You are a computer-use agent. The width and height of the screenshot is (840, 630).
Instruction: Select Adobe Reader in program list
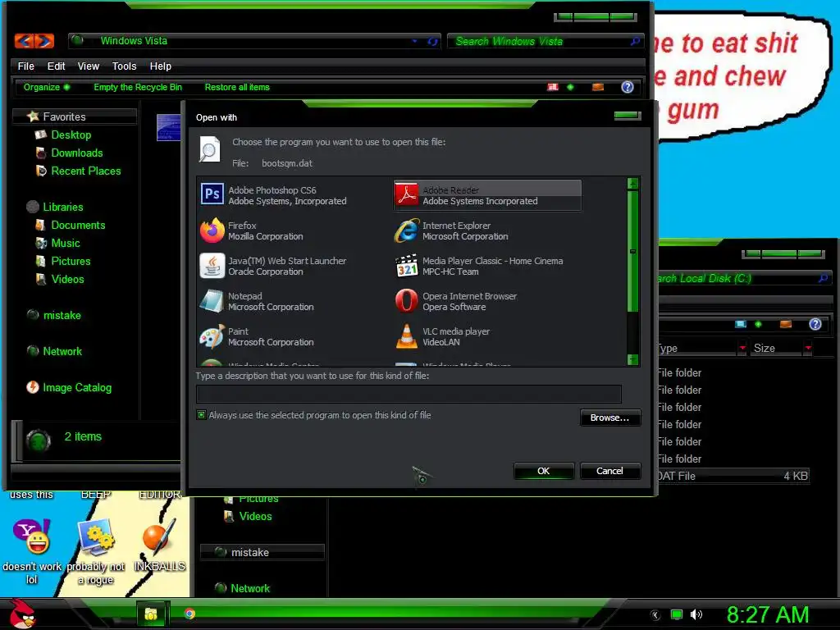[x=487, y=195]
